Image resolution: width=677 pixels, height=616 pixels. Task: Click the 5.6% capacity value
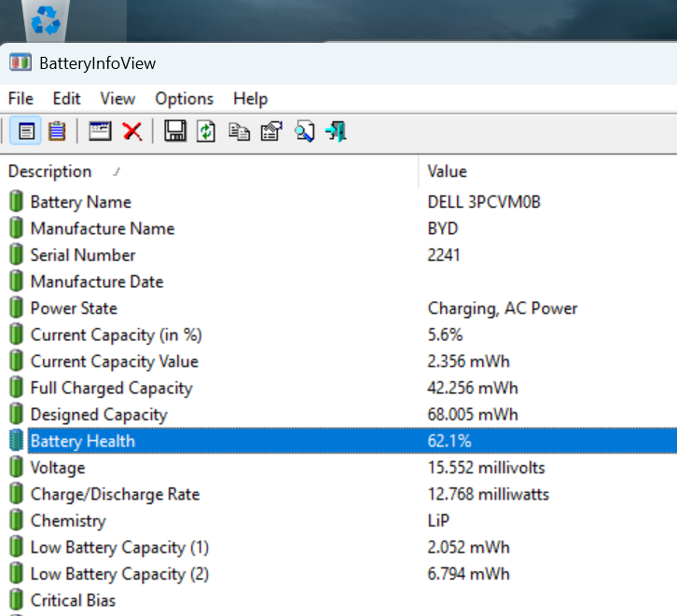click(x=445, y=335)
